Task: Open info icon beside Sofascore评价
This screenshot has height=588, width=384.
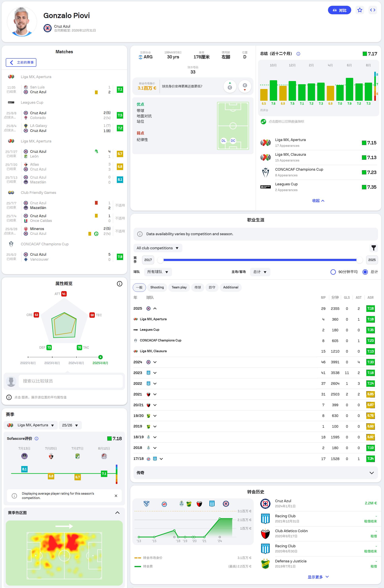Action: (x=37, y=439)
